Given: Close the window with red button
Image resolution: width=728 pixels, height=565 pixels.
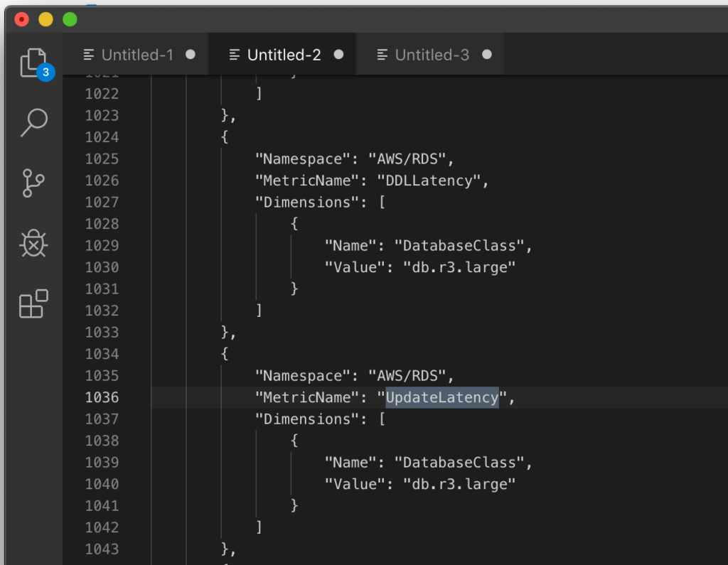Looking at the screenshot, I should pyautogui.click(x=22, y=19).
